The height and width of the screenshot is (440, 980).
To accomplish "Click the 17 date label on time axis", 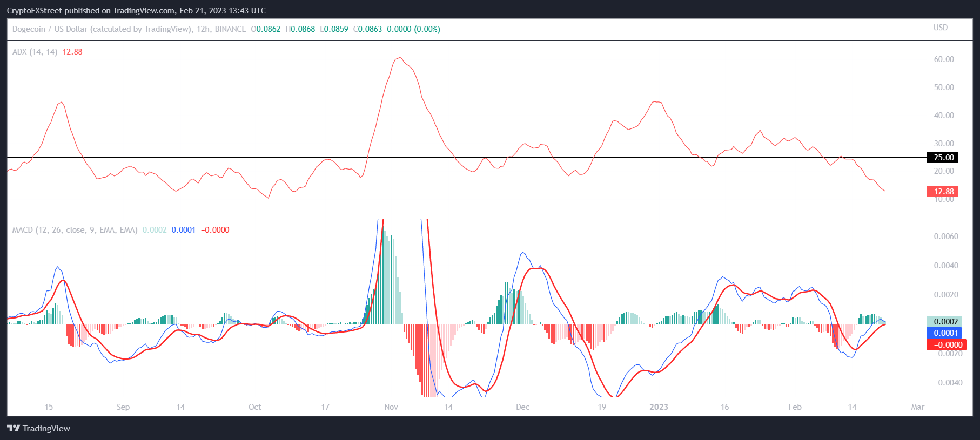I will pyautogui.click(x=325, y=407).
